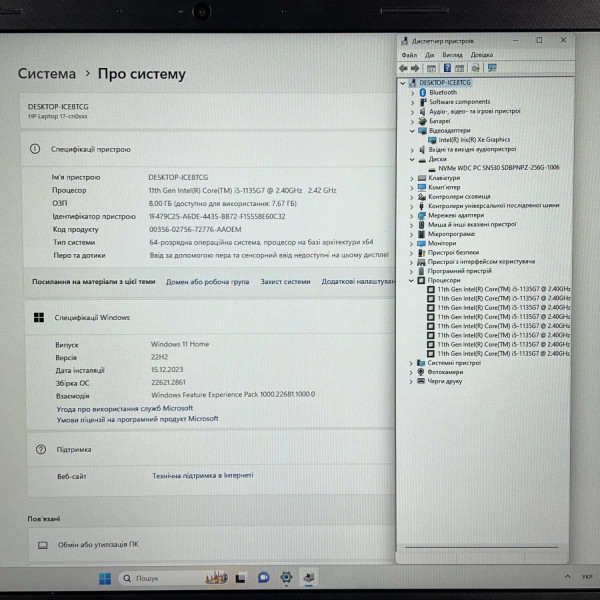600x600 pixels.
Task: Select Intel(R) Iris(R) Xe Graphics entry
Action: tap(474, 140)
